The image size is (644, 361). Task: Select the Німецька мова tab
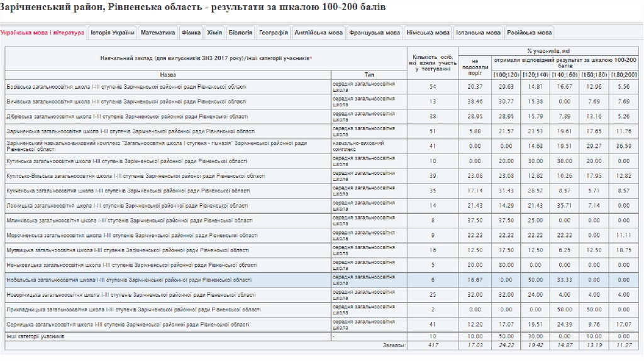click(x=428, y=33)
